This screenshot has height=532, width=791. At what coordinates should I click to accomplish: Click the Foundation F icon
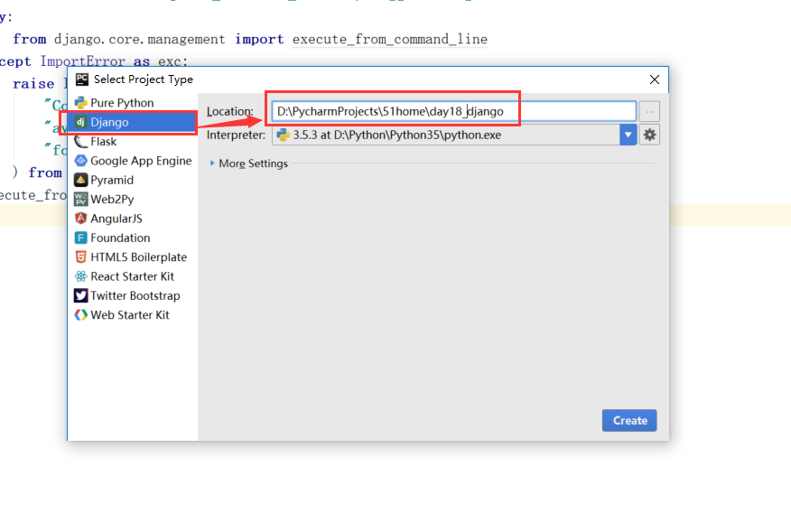click(80, 238)
